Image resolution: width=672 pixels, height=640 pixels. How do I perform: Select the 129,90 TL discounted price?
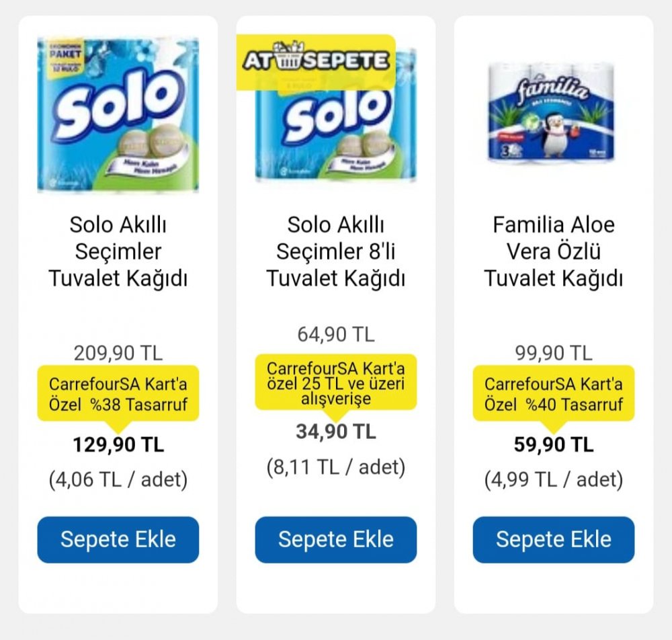[118, 444]
